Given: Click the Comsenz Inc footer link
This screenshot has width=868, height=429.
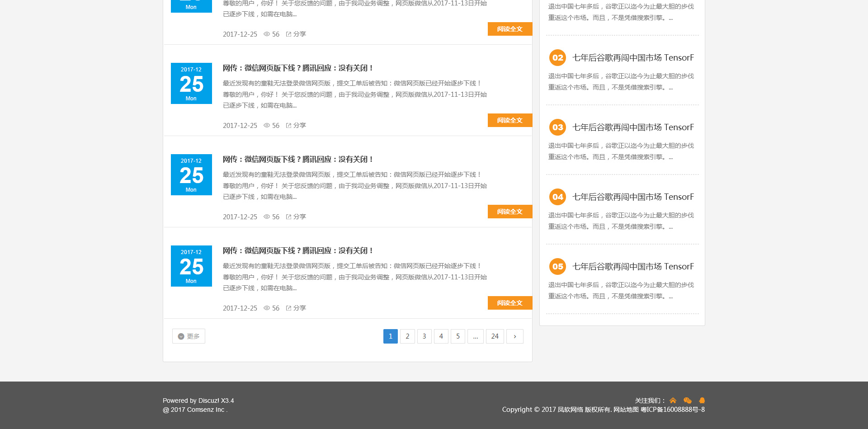Looking at the screenshot, I should point(205,410).
